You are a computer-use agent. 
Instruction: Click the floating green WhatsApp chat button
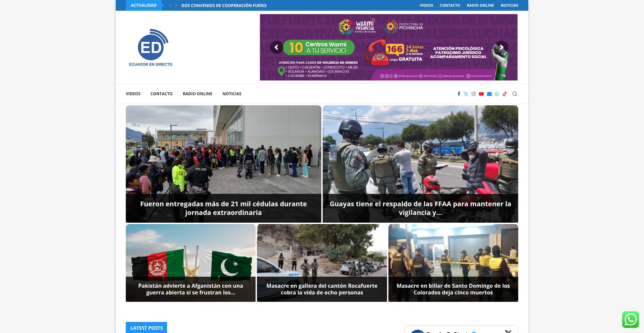[x=630, y=320]
